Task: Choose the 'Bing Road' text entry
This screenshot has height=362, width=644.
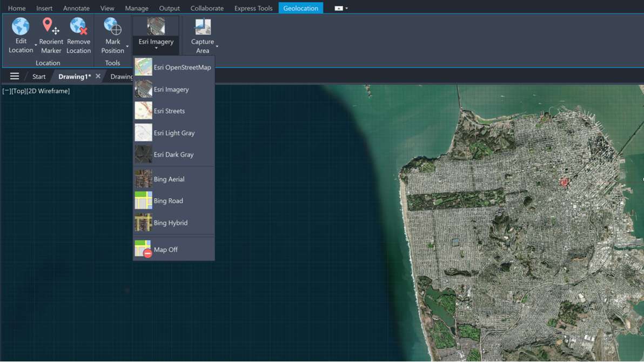Action: pos(169,201)
